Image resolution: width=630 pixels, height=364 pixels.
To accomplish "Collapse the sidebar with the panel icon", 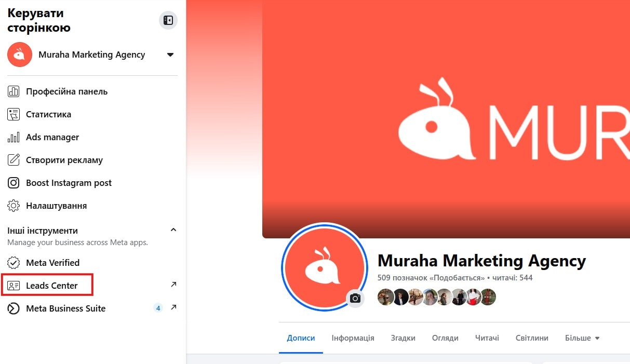I will pyautogui.click(x=168, y=20).
